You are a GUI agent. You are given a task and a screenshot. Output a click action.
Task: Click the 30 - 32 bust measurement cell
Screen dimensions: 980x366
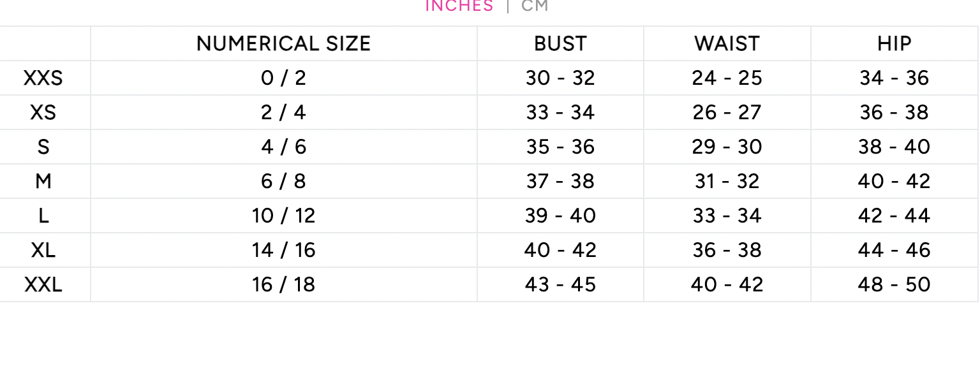coord(560,78)
